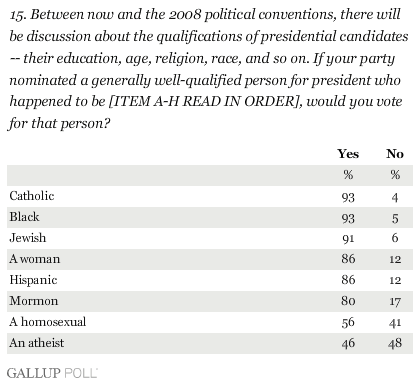Image resolution: width=420 pixels, height=384 pixels.
Task: Click the Jewish row label
Action: [28, 238]
